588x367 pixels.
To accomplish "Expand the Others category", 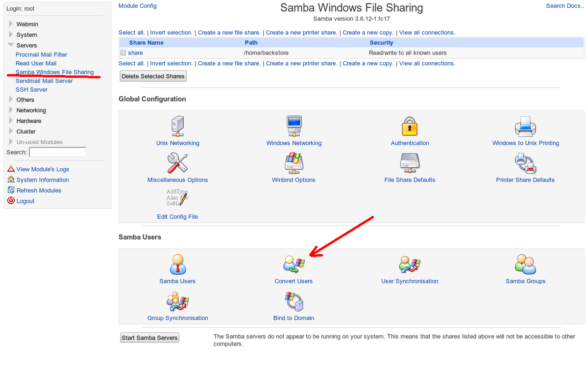I will pyautogui.click(x=11, y=100).
